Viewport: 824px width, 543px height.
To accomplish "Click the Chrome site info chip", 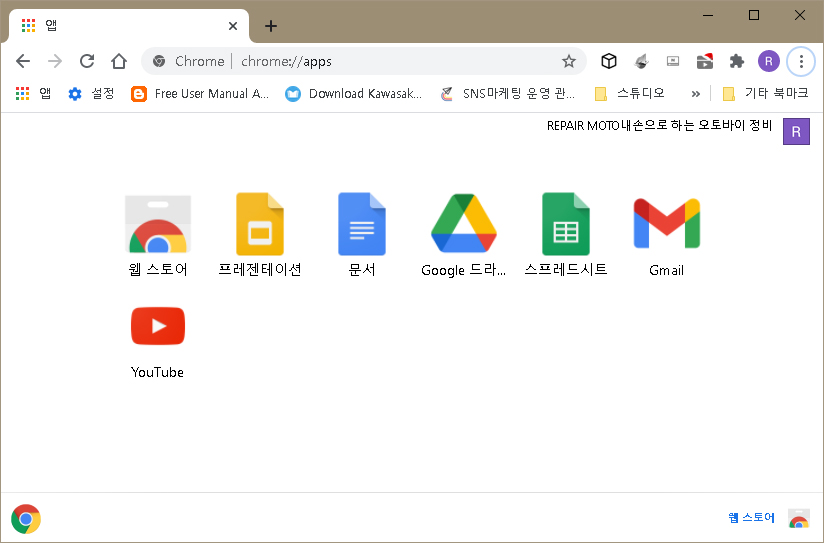I will point(189,61).
